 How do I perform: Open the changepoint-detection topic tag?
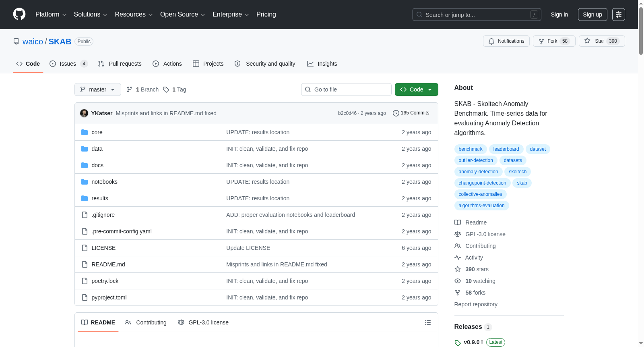(x=482, y=183)
